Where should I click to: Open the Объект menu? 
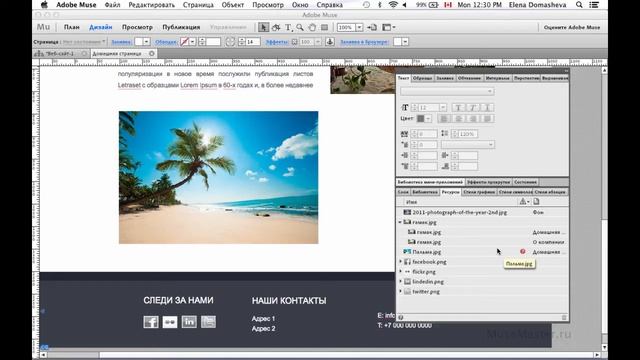(x=233, y=5)
